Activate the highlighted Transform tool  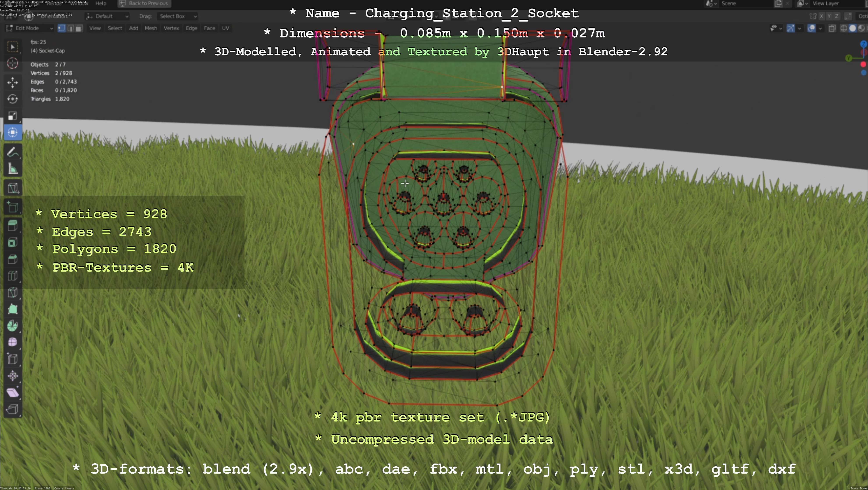(13, 132)
